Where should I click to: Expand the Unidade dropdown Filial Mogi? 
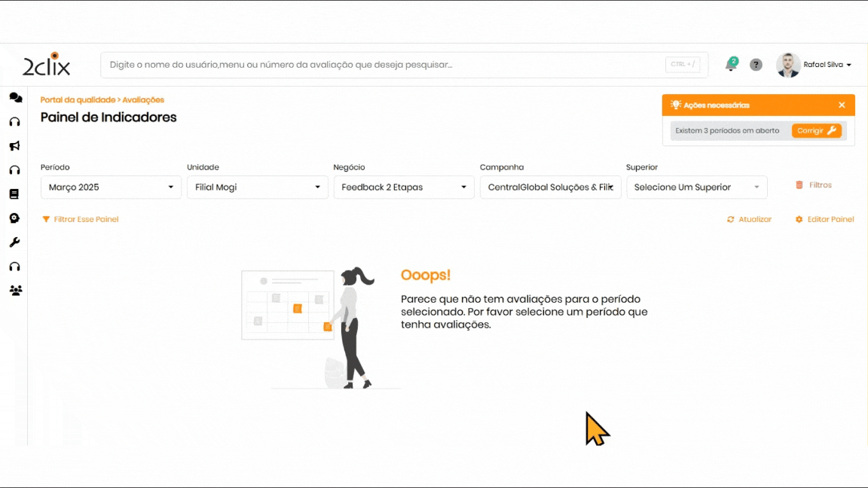point(257,188)
